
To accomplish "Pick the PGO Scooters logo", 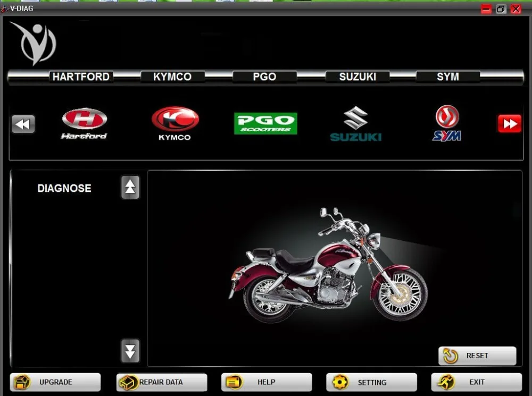I will point(265,123).
